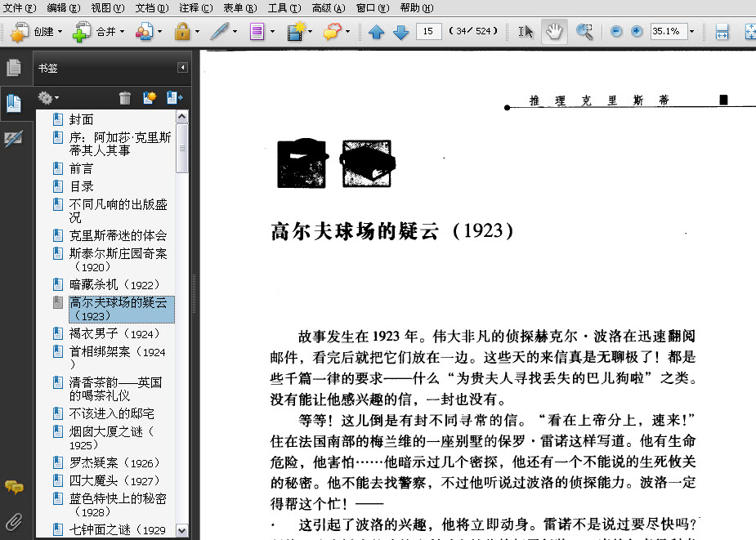This screenshot has height=540, width=756.
Task: Delete selected bookmark with trash icon
Action: click(x=125, y=98)
